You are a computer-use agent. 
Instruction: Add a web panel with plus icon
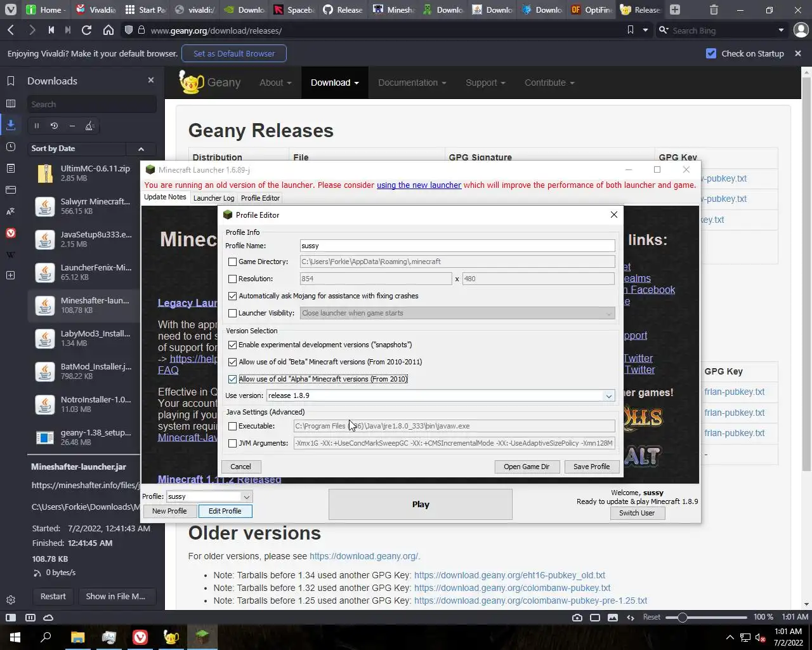coord(11,275)
